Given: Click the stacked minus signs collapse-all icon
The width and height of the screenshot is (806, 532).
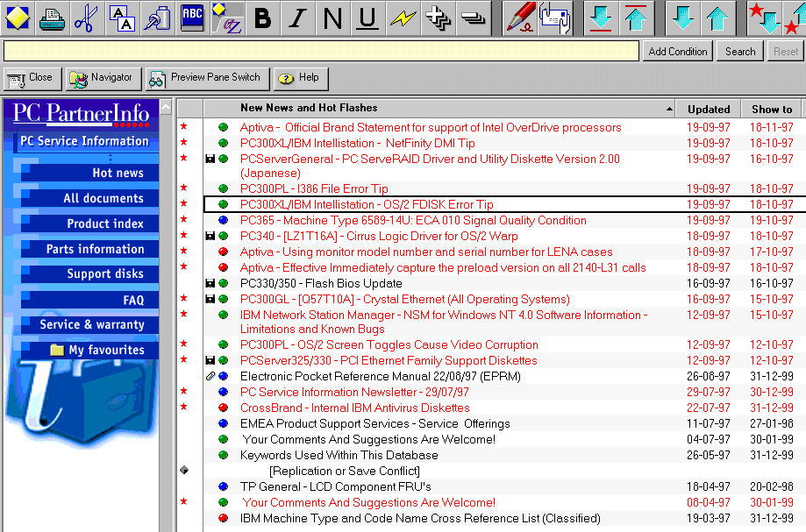Looking at the screenshot, I should [x=474, y=18].
